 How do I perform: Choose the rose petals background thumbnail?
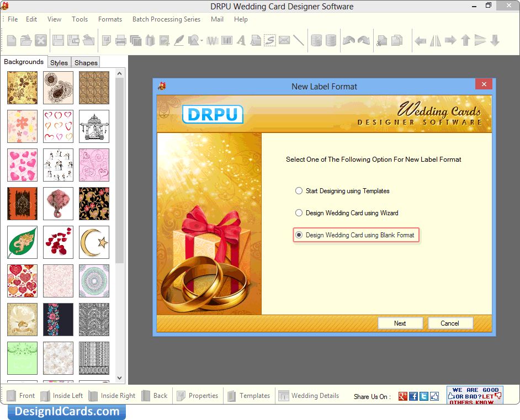click(x=58, y=242)
